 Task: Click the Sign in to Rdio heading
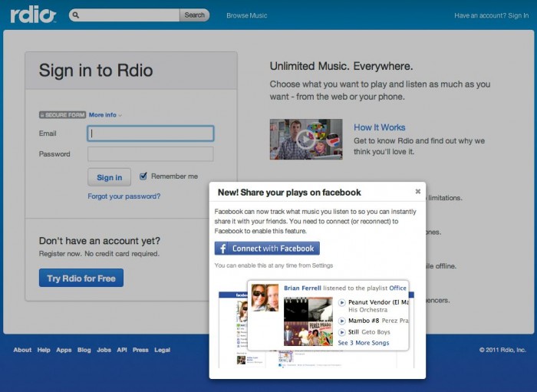96,71
